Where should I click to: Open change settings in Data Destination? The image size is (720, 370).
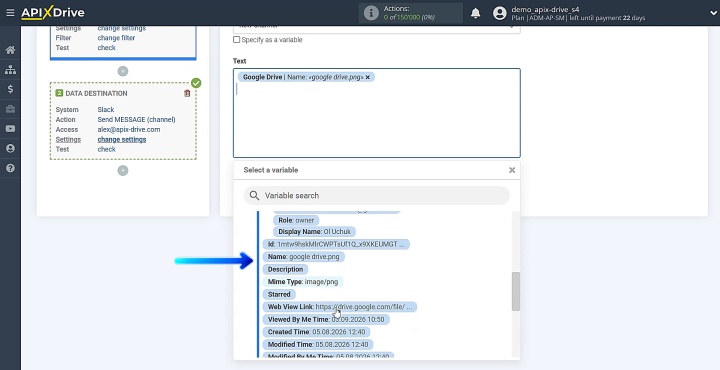pyautogui.click(x=122, y=140)
